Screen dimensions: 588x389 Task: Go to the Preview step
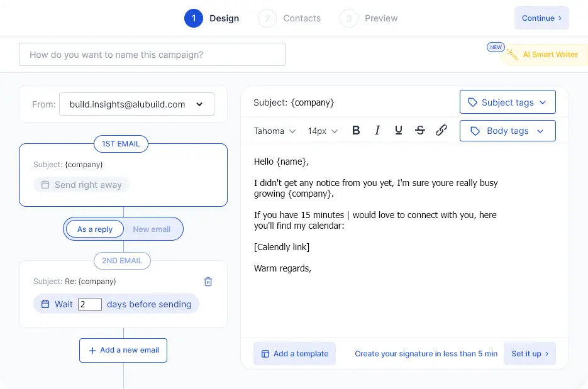[x=369, y=18]
